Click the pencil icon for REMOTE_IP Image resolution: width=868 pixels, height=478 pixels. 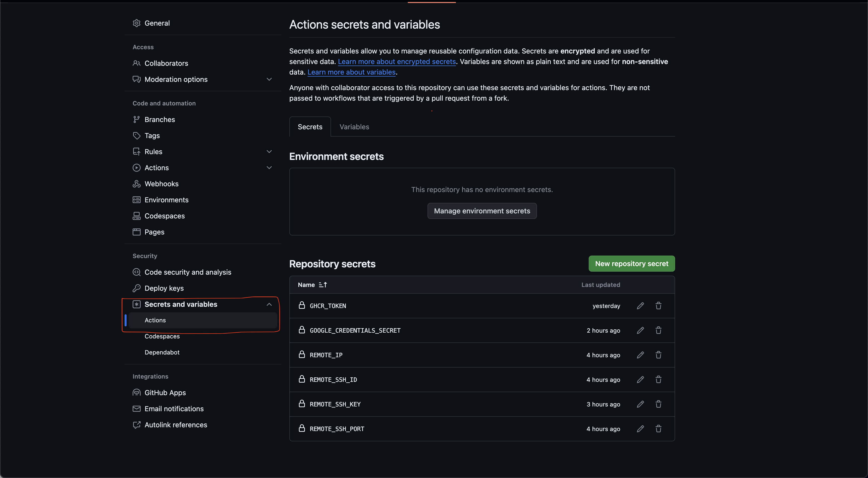point(640,355)
